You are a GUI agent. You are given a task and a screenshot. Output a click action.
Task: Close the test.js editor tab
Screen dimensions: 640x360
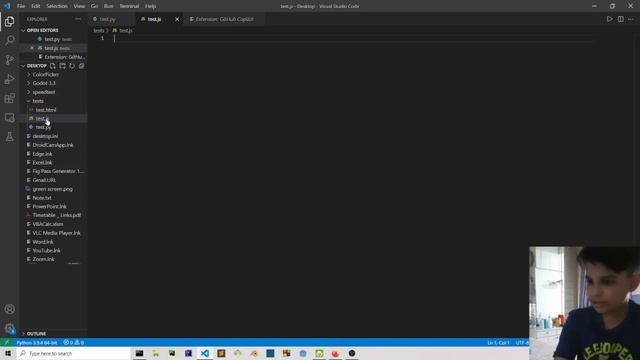(177, 19)
